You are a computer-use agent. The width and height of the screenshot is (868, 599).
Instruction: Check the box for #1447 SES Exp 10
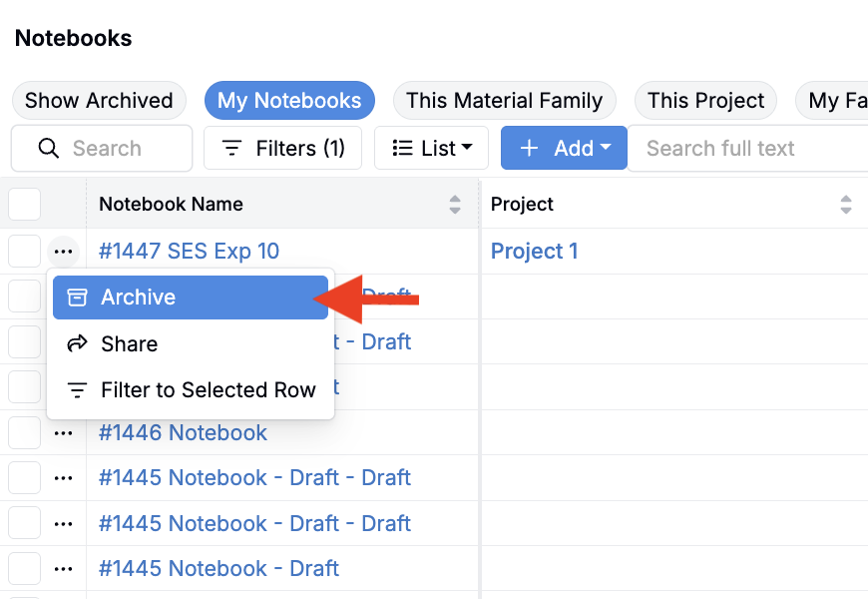click(x=24, y=252)
